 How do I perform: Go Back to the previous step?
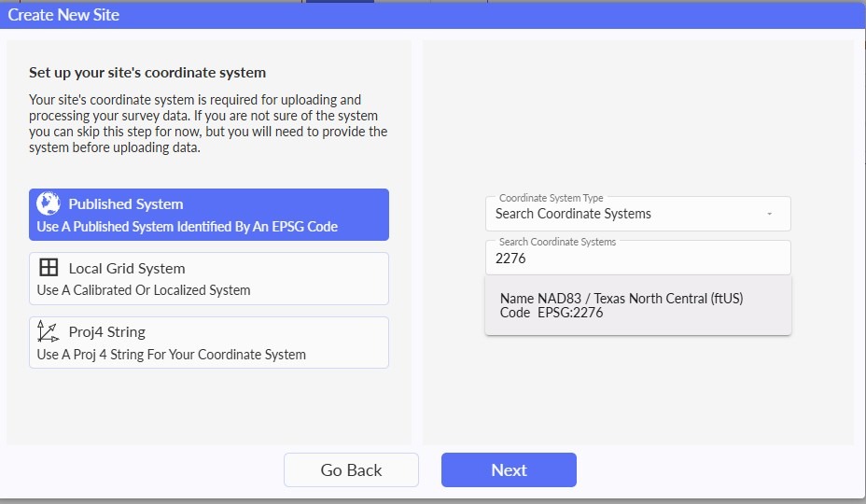(351, 469)
